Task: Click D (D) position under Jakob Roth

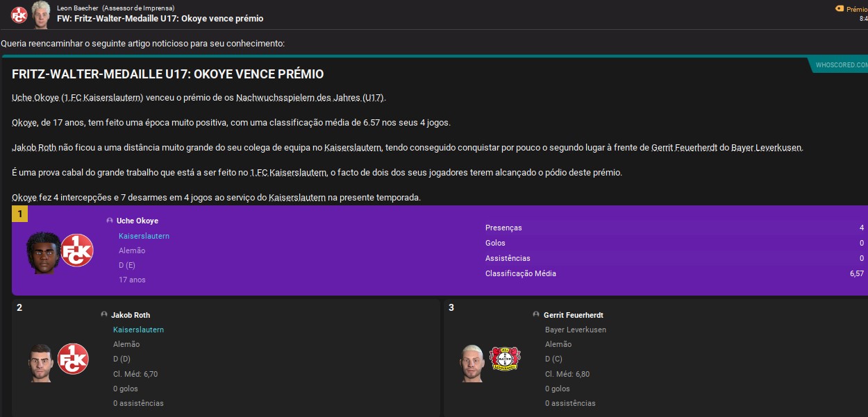Action: (x=122, y=359)
